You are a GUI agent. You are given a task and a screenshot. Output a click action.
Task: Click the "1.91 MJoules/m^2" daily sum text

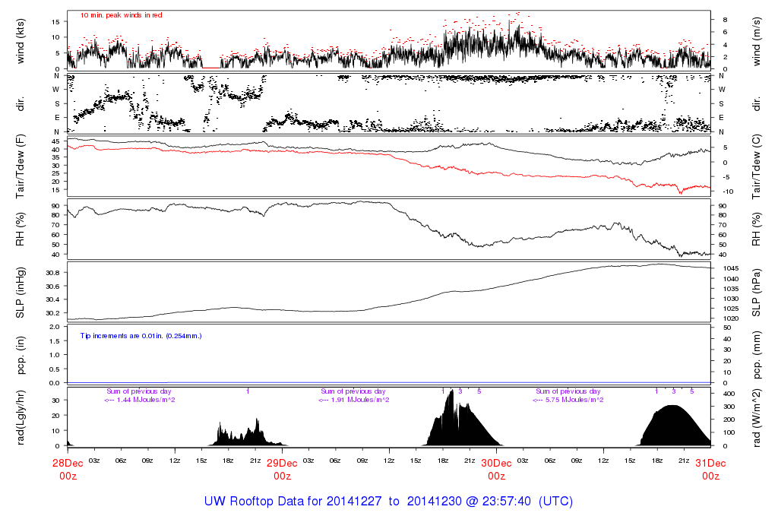(x=355, y=400)
